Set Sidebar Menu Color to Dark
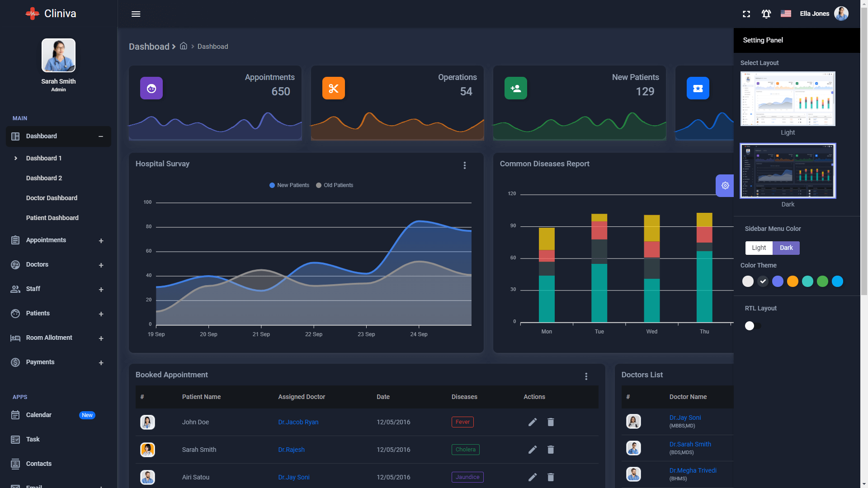Viewport: 868px width, 488px height. pyautogui.click(x=786, y=248)
